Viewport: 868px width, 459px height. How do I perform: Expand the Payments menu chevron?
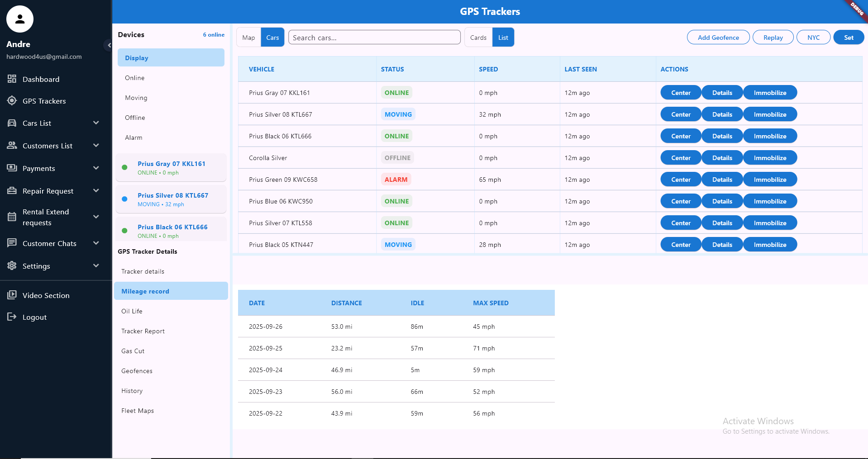[96, 168]
